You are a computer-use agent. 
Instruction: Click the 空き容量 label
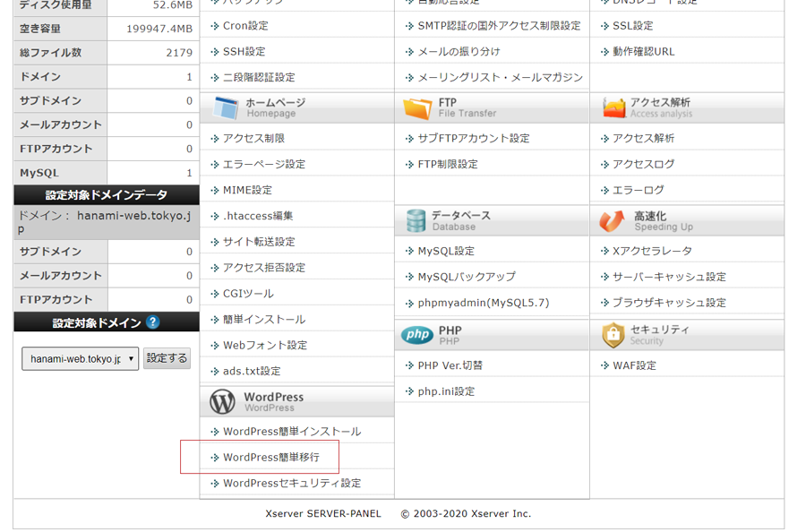[x=40, y=29]
